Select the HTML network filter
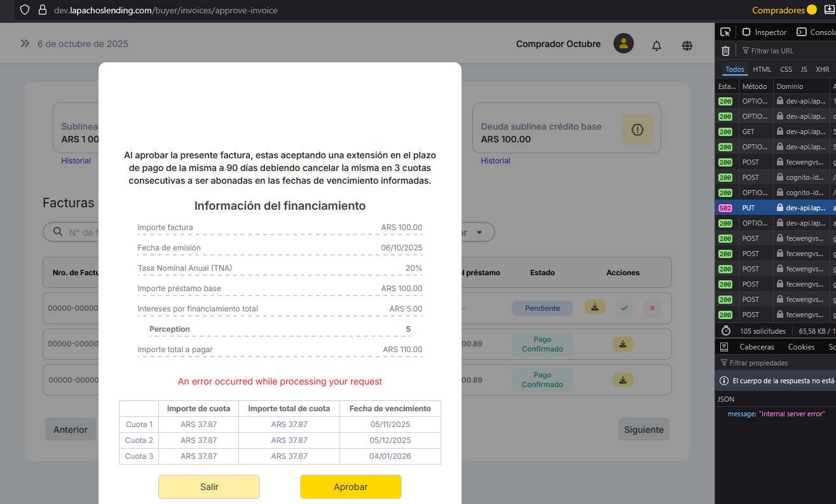This screenshot has width=836, height=504. (x=762, y=69)
